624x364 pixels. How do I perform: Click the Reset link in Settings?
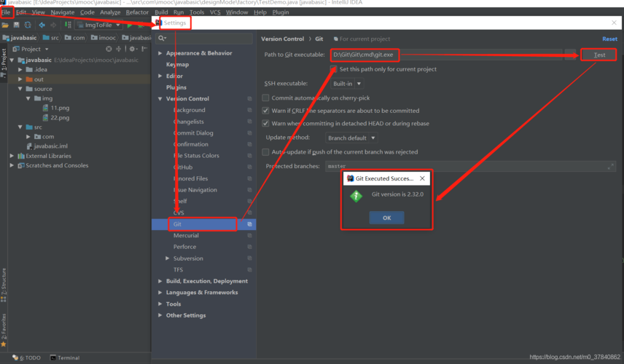tap(609, 39)
